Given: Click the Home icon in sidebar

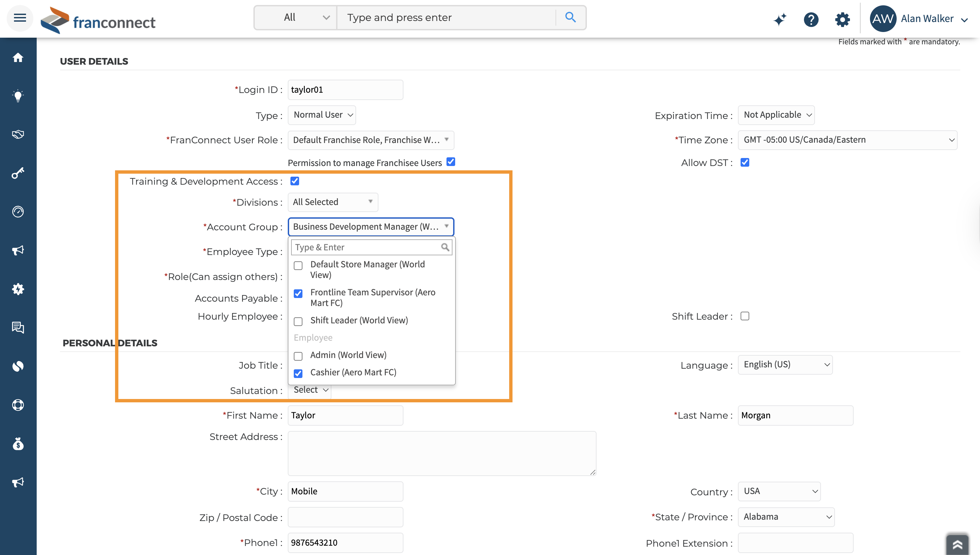Looking at the screenshot, I should point(18,58).
